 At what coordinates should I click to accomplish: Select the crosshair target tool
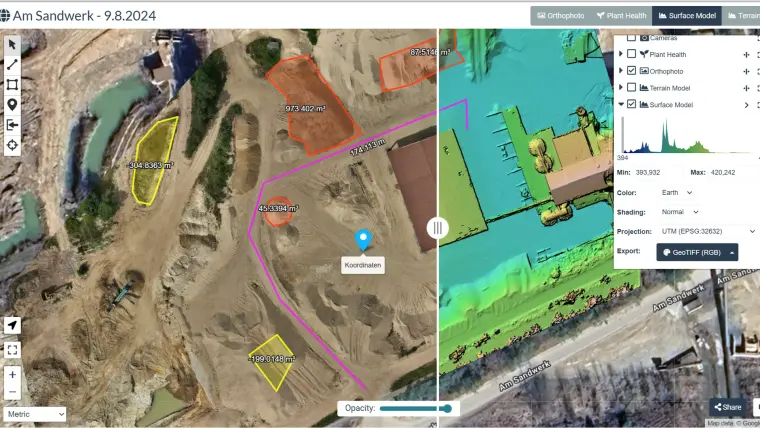tap(12, 145)
